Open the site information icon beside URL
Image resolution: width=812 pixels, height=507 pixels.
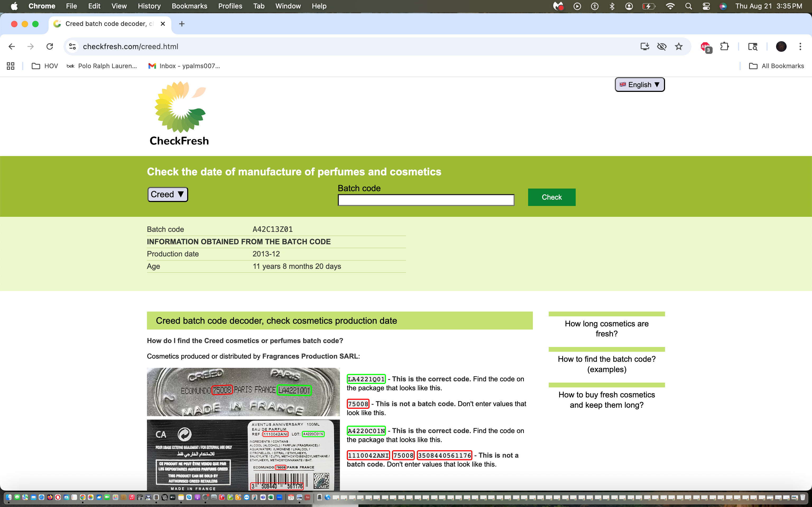click(x=72, y=47)
